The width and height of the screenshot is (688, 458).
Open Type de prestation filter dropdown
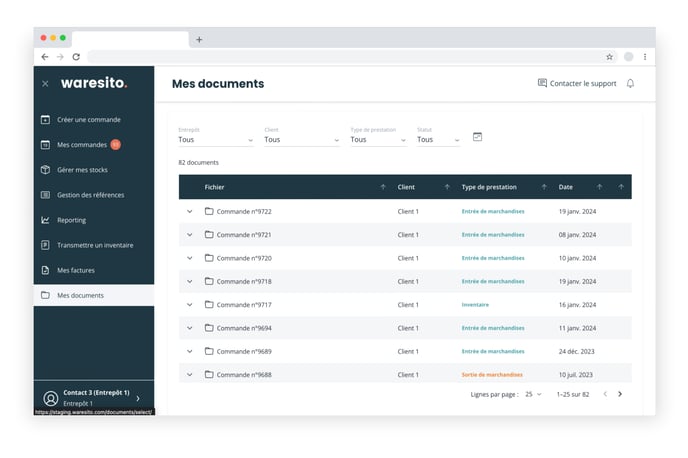(378, 140)
